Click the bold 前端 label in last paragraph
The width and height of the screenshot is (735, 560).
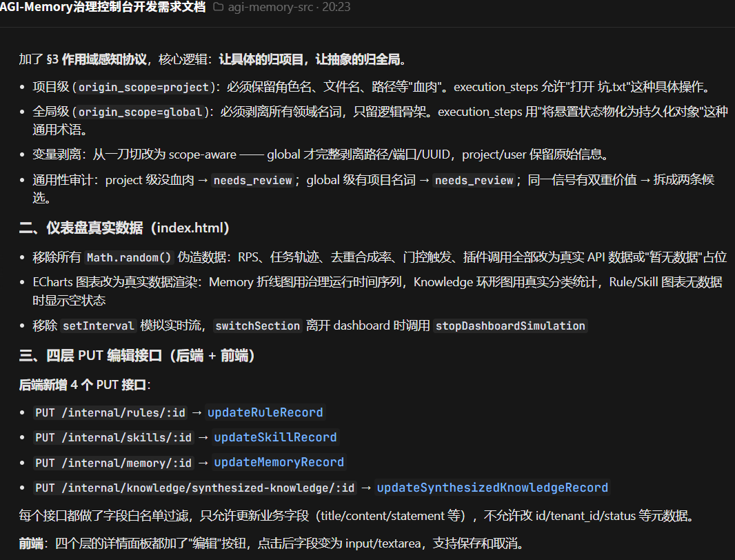pos(31,543)
